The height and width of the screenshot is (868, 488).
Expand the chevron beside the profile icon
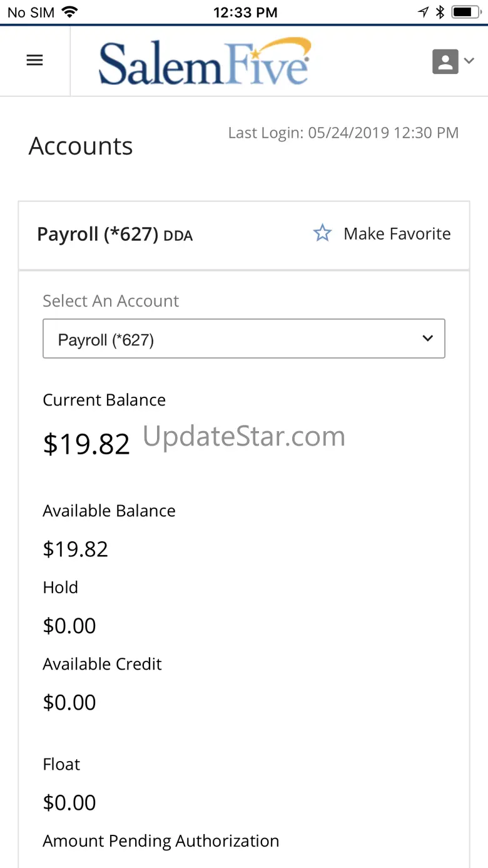pyautogui.click(x=469, y=61)
